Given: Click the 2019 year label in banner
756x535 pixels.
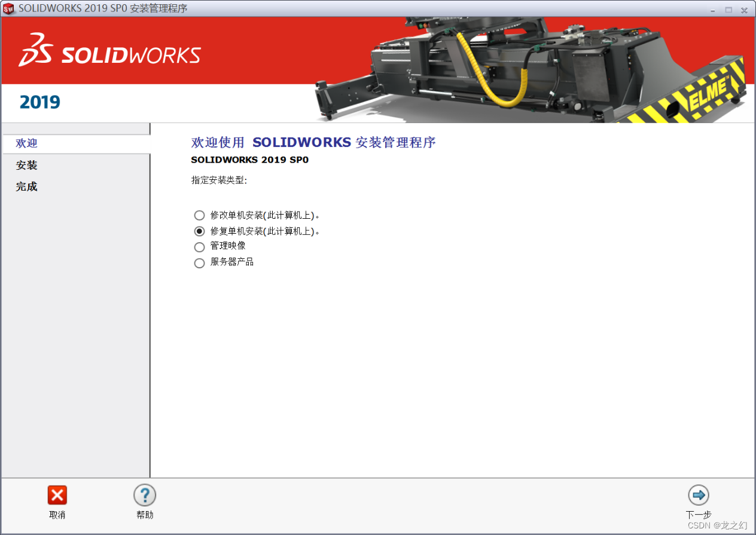Looking at the screenshot, I should (x=40, y=102).
